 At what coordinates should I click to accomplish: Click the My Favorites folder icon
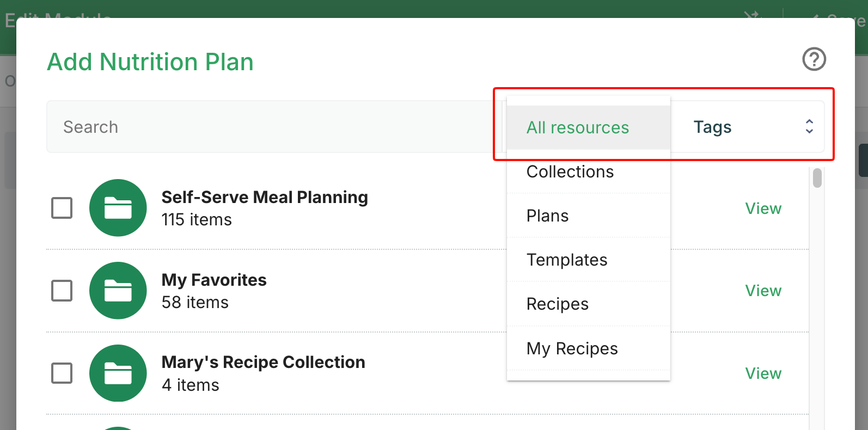point(118,291)
